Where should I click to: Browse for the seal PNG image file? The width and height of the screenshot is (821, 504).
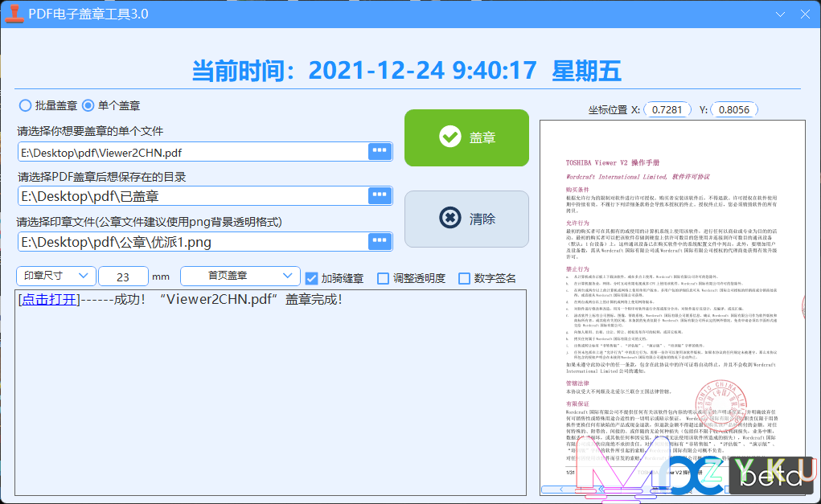[380, 241]
